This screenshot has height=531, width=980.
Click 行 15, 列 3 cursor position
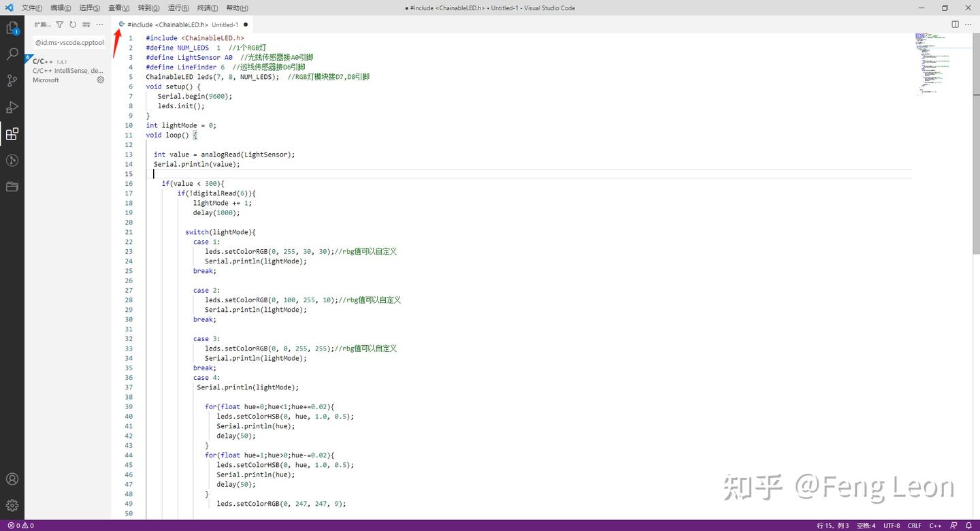click(x=832, y=526)
